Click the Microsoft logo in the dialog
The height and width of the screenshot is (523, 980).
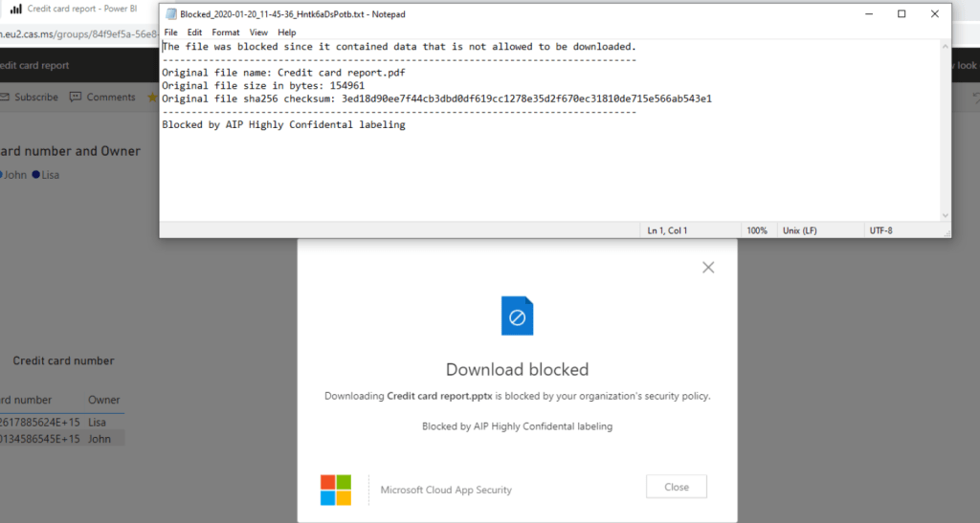[335, 489]
